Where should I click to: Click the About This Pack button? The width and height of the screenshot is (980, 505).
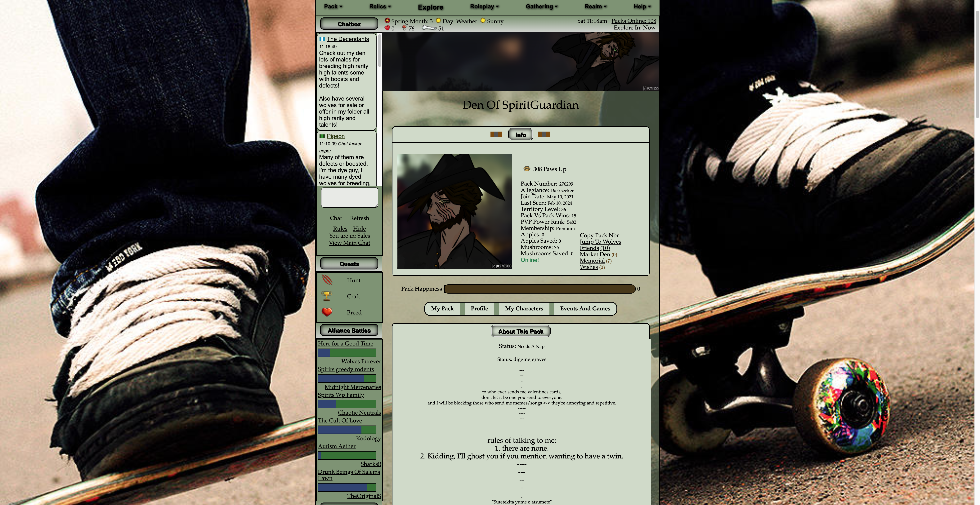[520, 331]
